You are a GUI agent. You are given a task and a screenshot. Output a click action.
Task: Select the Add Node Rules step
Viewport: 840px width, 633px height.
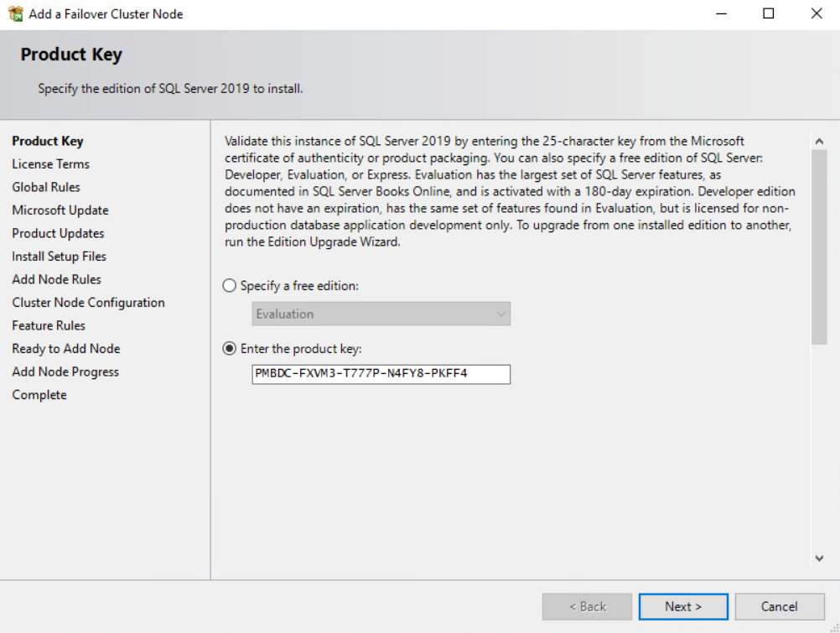pyautogui.click(x=56, y=279)
